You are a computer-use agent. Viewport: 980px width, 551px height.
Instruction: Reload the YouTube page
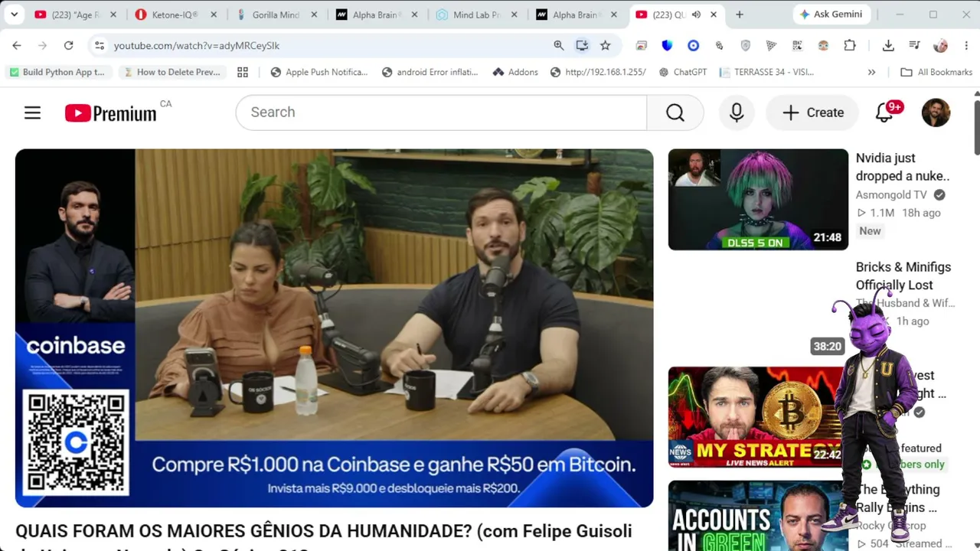click(68, 46)
